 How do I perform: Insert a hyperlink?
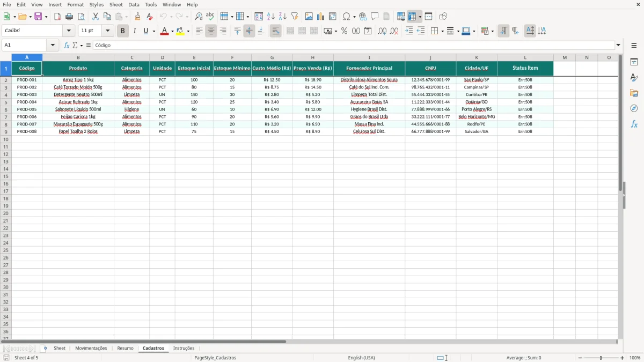pyautogui.click(x=363, y=17)
